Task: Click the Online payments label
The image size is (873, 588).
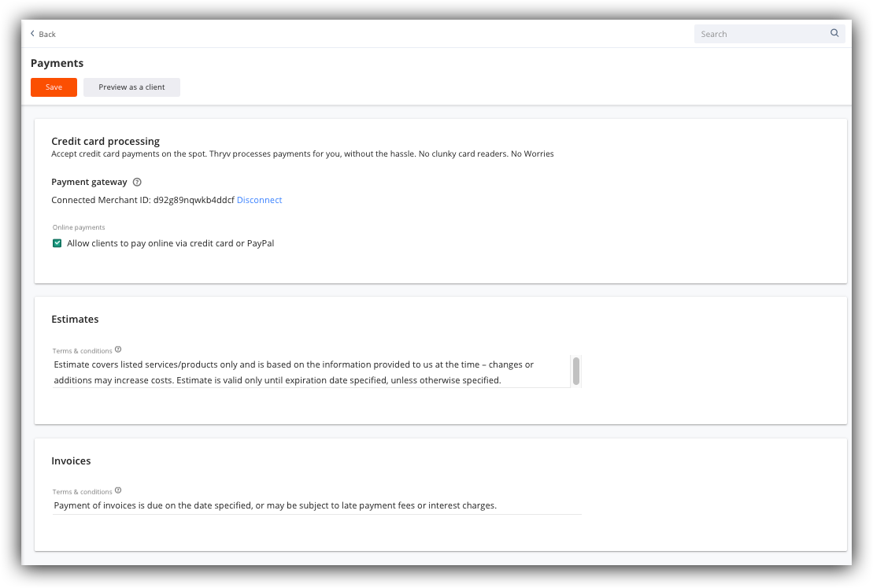Action: coord(79,227)
